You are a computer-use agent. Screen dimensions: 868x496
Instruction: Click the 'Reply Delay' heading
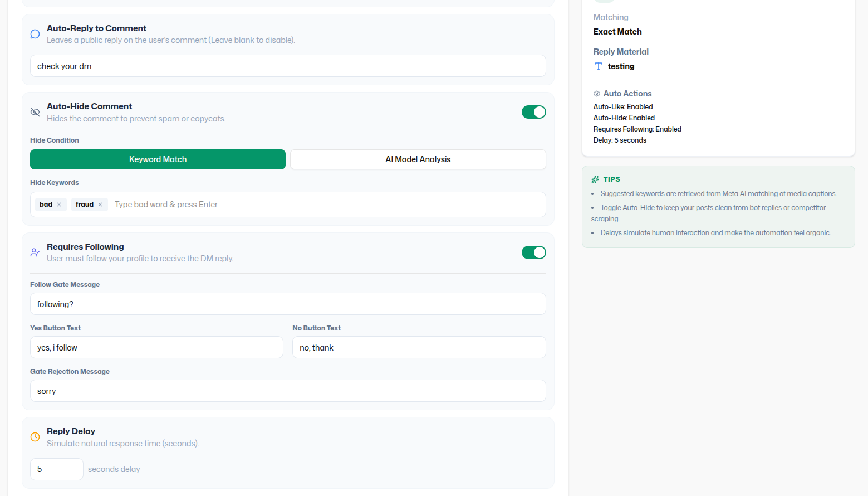click(71, 431)
